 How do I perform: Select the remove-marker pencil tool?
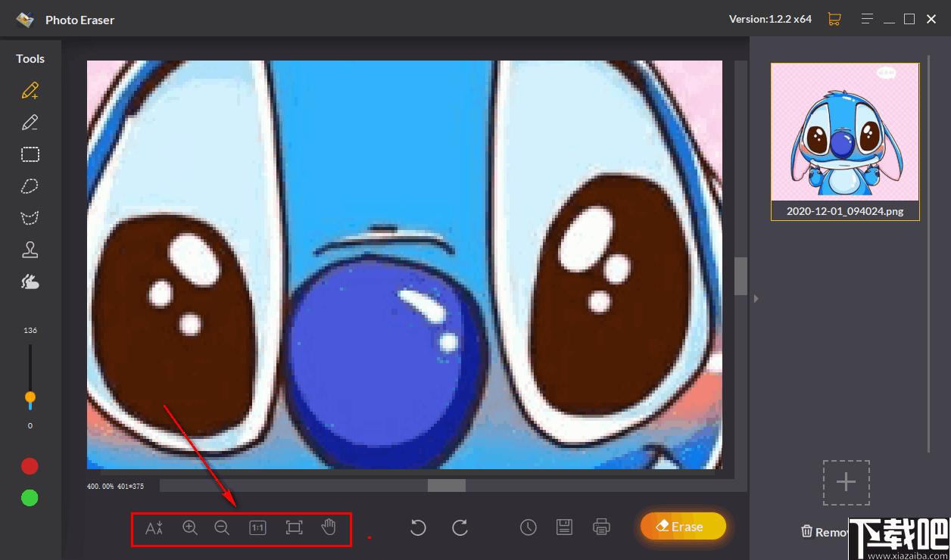click(30, 123)
